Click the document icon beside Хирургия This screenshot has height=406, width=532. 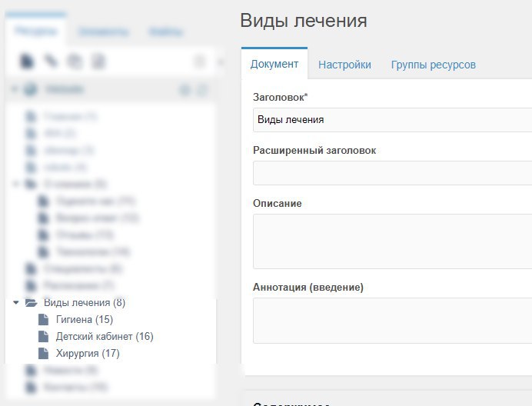[x=43, y=354]
